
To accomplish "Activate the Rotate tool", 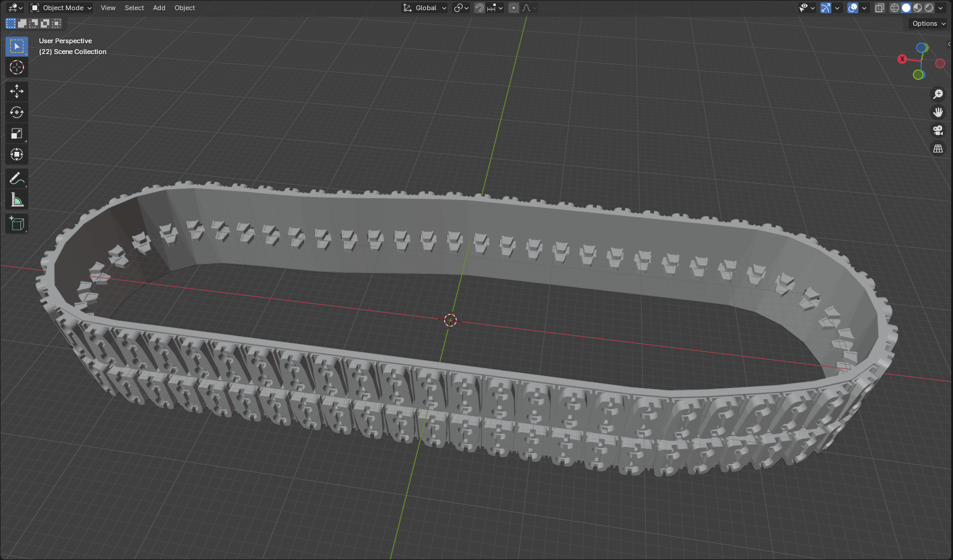I will click(x=17, y=112).
